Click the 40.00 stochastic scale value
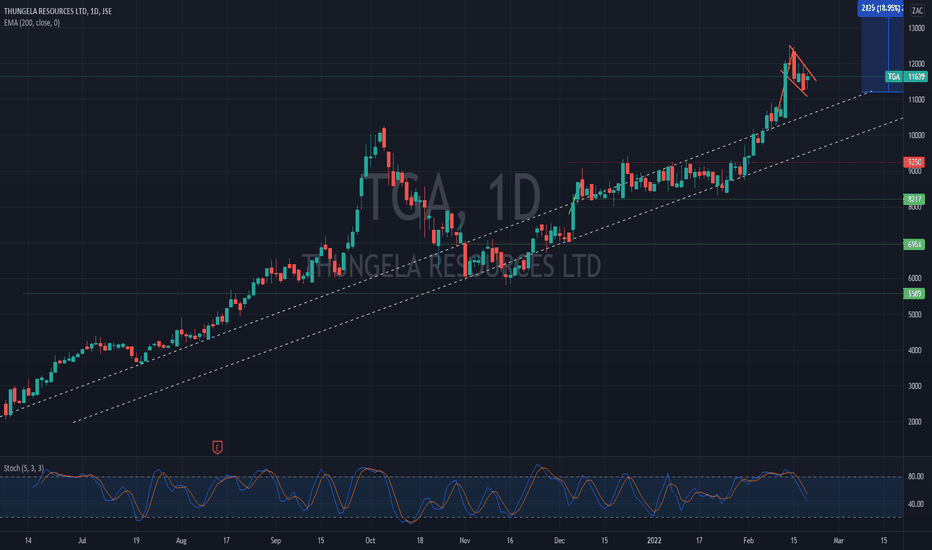This screenshot has height=550, width=932. 915,504
